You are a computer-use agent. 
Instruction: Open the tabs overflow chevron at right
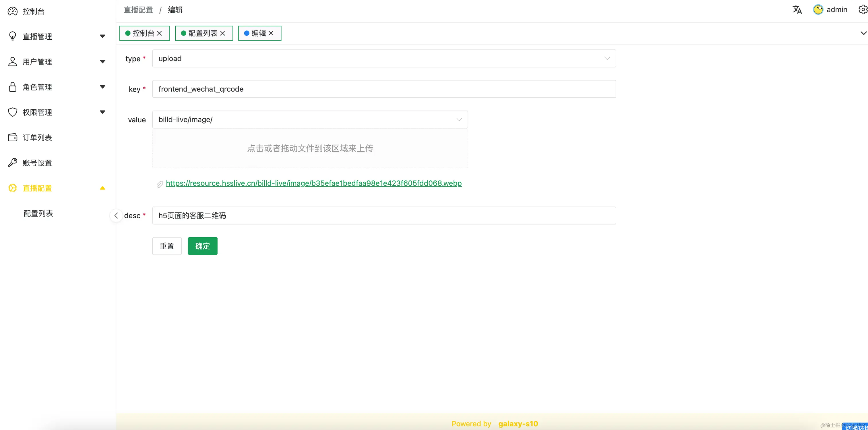click(864, 33)
